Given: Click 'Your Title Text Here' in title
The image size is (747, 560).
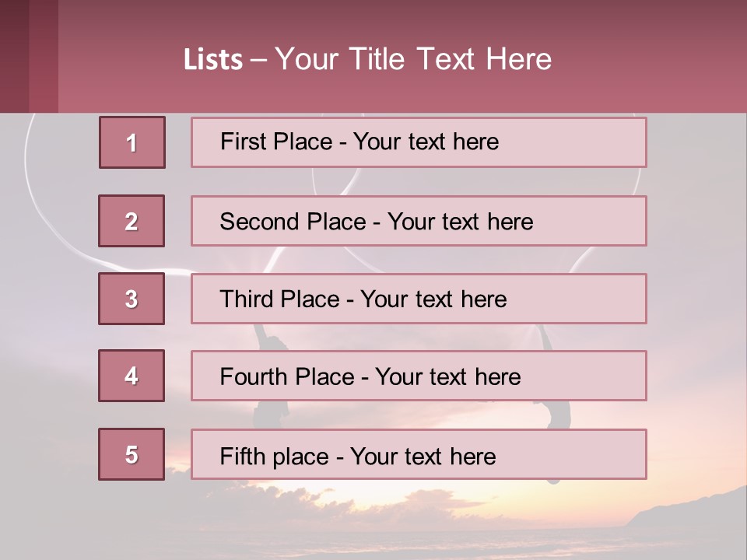Looking at the screenshot, I should pos(413,60).
